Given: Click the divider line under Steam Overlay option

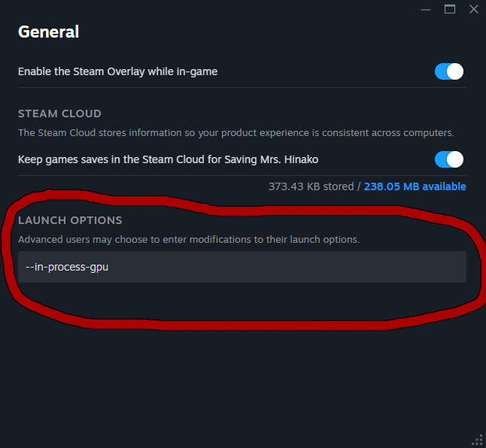Looking at the screenshot, I should pos(241,87).
